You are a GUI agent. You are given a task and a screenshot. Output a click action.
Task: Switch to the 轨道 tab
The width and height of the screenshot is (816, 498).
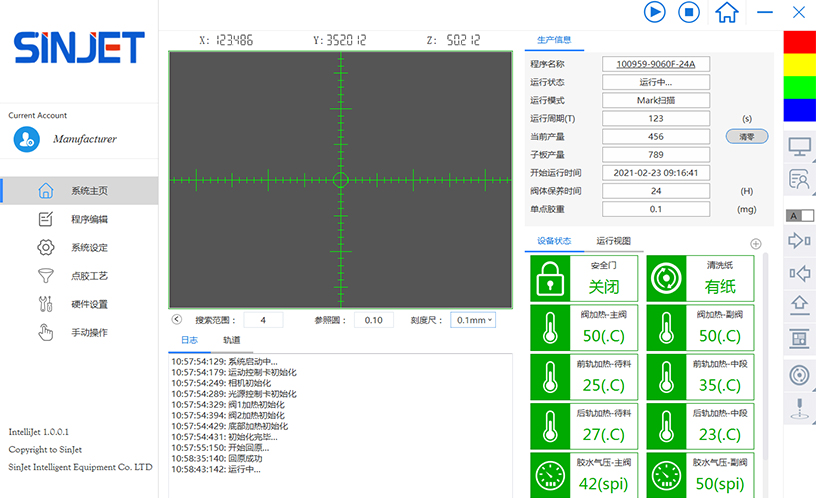pyautogui.click(x=232, y=340)
